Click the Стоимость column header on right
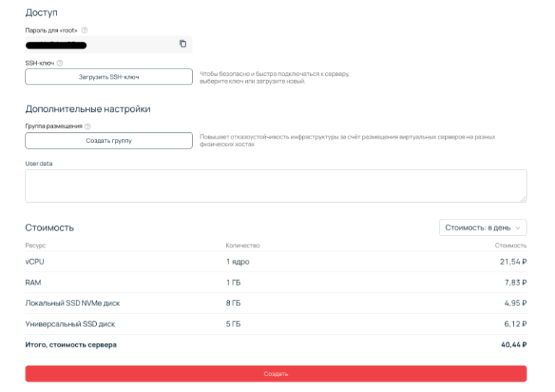The height and width of the screenshot is (392, 555). pos(510,246)
